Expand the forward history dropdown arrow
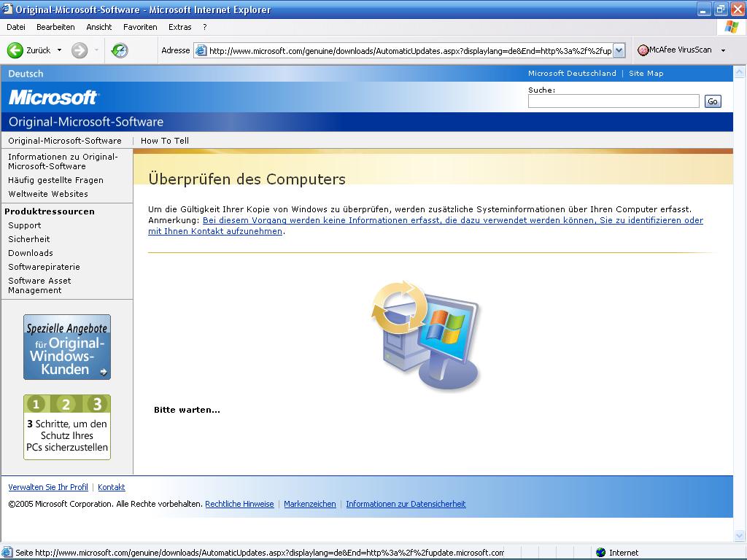The height and width of the screenshot is (560, 747). [96, 50]
